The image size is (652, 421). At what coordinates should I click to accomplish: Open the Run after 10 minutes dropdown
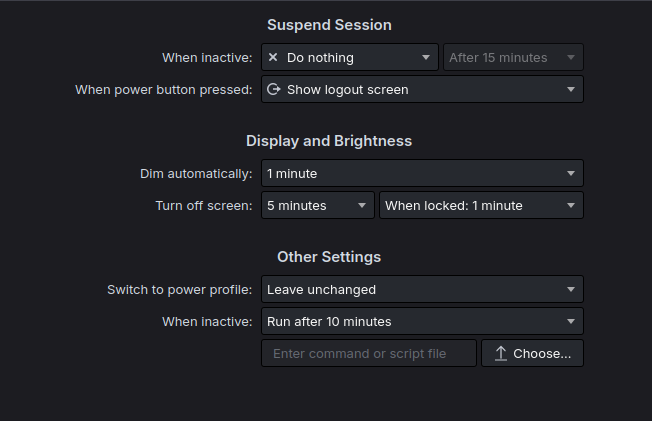421,322
